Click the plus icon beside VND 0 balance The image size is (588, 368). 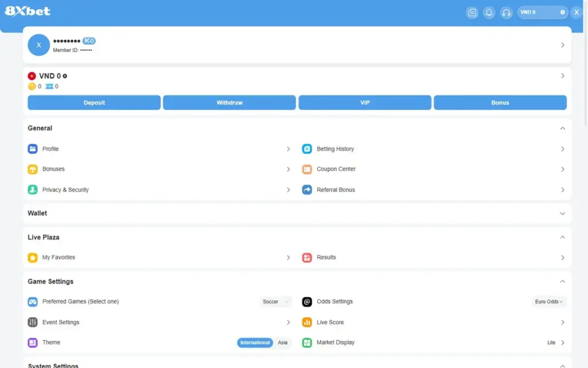click(x=65, y=76)
